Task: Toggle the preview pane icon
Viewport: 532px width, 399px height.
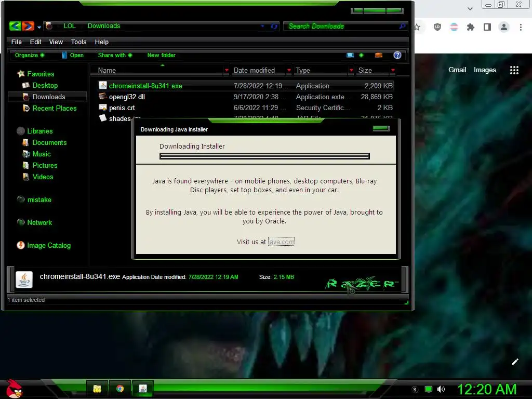Action: click(x=379, y=55)
